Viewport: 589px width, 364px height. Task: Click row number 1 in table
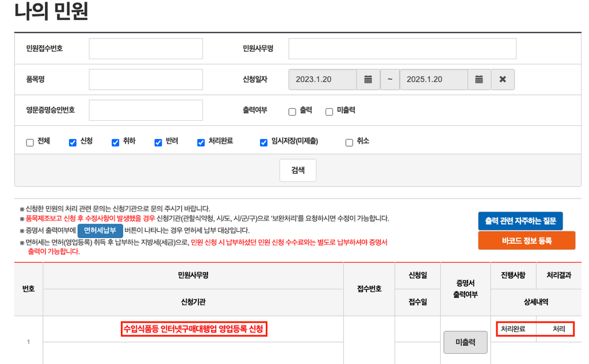click(x=28, y=342)
